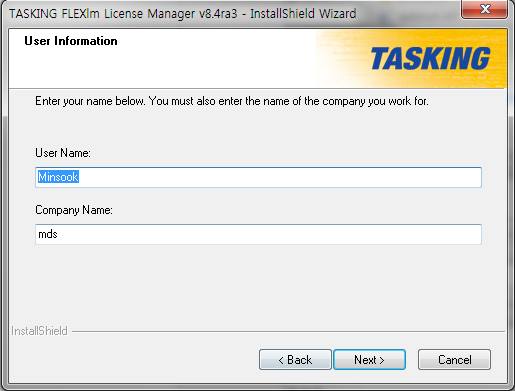Focus the User Name input field
The width and height of the screenshot is (515, 391).
[x=258, y=177]
